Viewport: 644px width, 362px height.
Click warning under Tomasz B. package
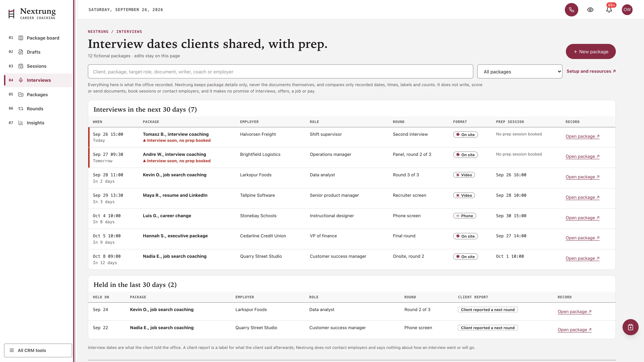point(177,141)
